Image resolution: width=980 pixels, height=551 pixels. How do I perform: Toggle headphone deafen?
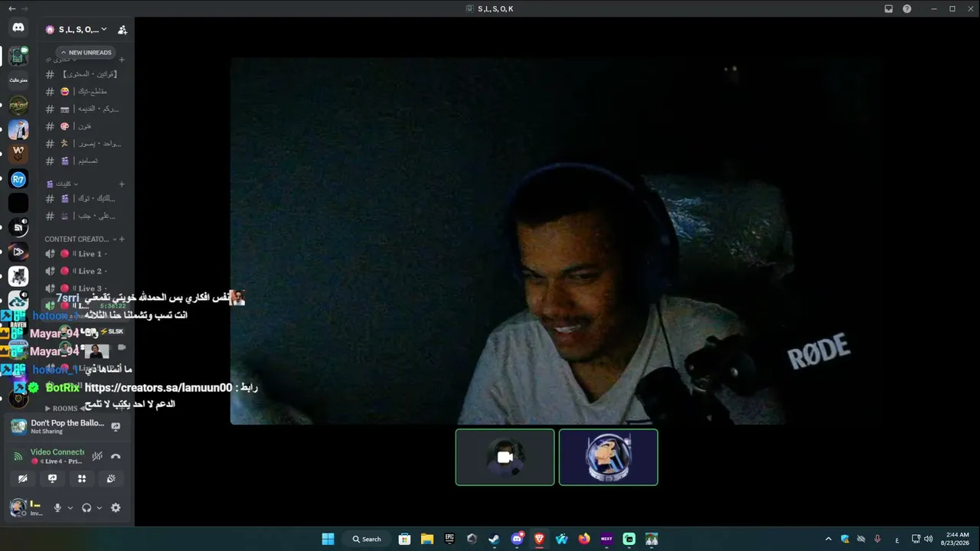[x=87, y=507]
